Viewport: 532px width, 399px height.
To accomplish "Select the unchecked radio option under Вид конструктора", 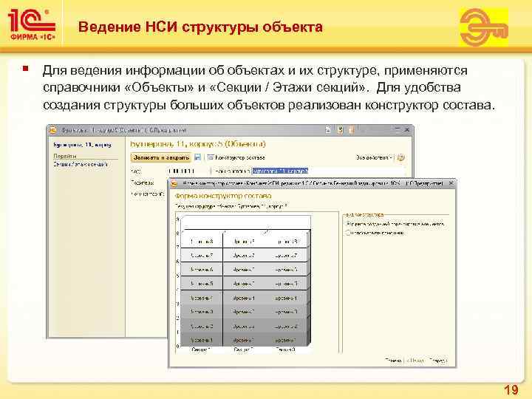I will point(348,233).
